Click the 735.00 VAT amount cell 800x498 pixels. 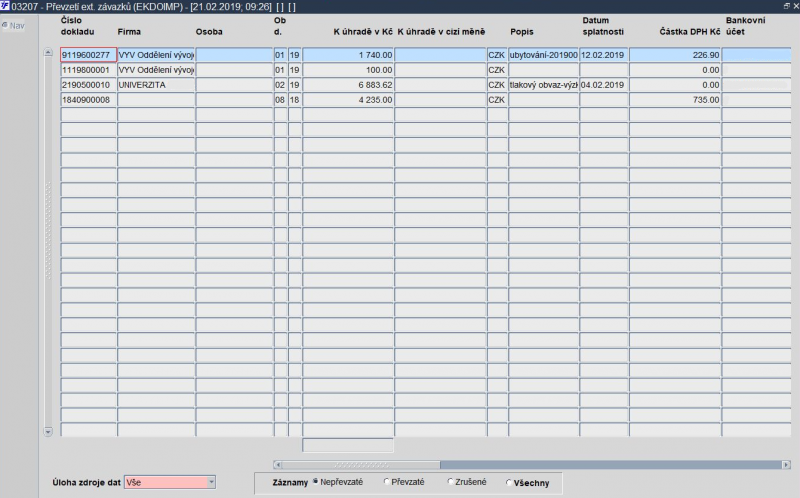tap(675, 99)
